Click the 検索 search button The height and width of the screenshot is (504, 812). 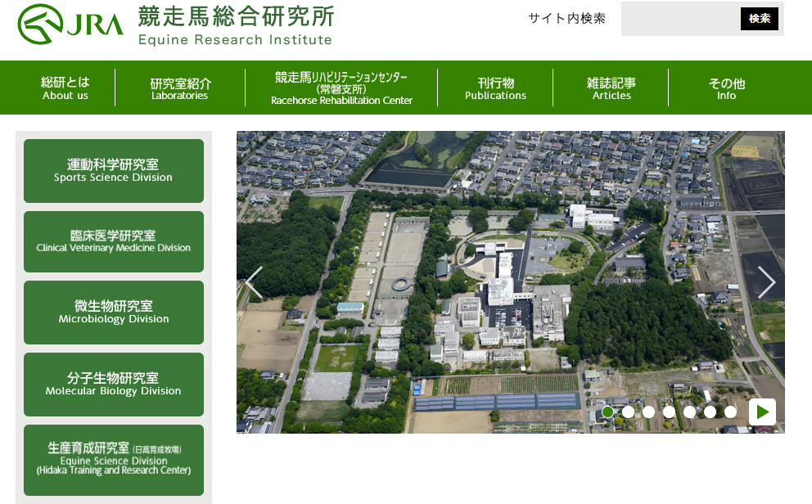[x=759, y=19]
